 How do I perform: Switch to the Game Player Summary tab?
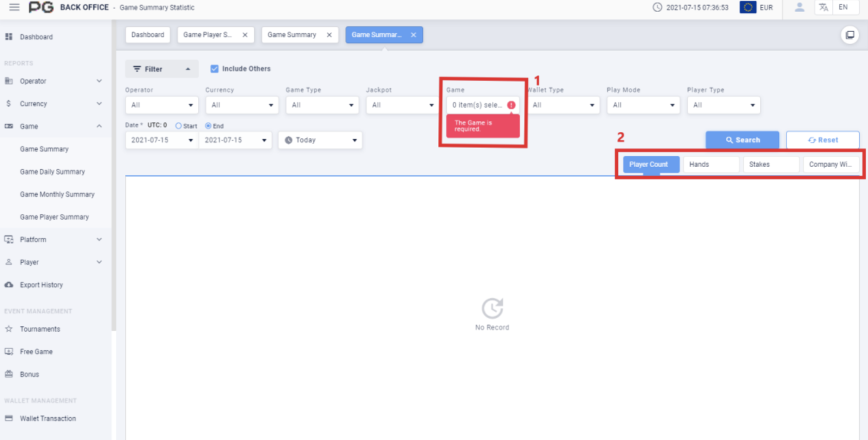[207, 35]
